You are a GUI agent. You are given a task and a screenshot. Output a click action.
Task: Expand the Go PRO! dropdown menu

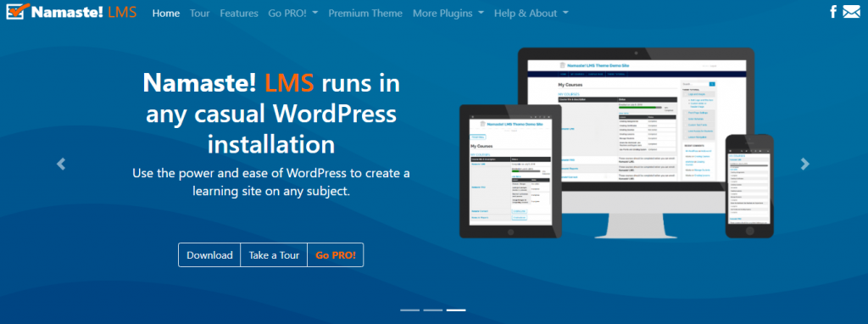pos(292,14)
